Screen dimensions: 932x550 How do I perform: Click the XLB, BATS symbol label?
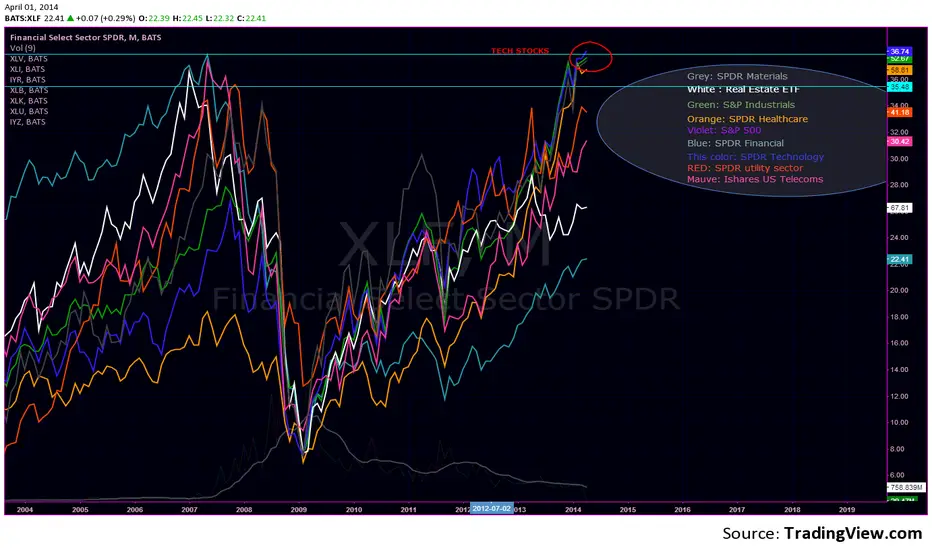click(x=29, y=90)
